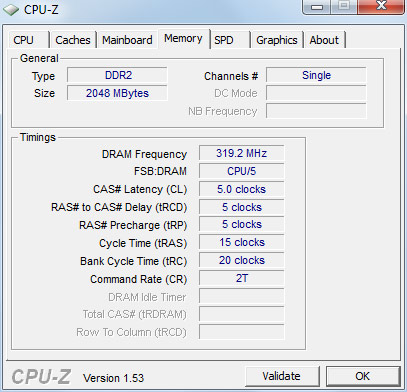The width and height of the screenshot is (407, 392).
Task: Click the empty Row To Column field
Action: pos(242,332)
